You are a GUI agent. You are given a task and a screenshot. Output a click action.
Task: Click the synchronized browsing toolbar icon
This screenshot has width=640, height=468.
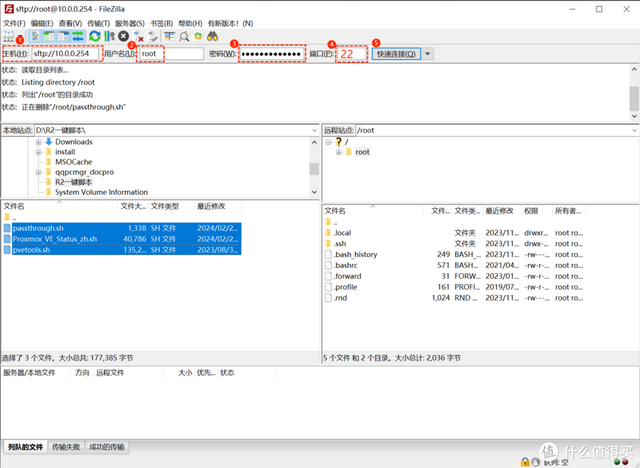(x=200, y=36)
